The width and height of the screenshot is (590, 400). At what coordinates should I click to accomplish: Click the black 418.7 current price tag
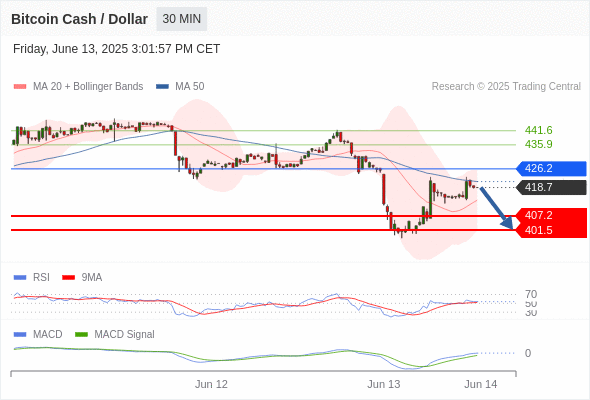tap(551, 187)
